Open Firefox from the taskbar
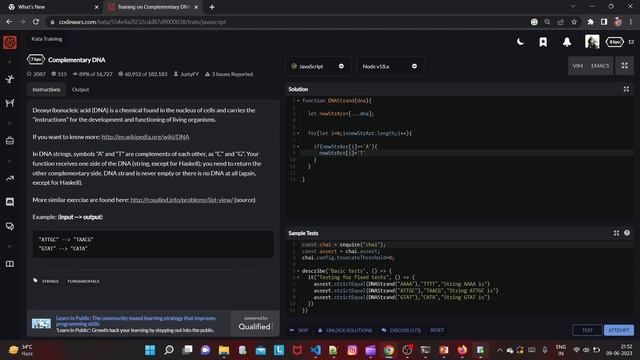Image resolution: width=640 pixels, height=360 pixels. tap(462, 350)
